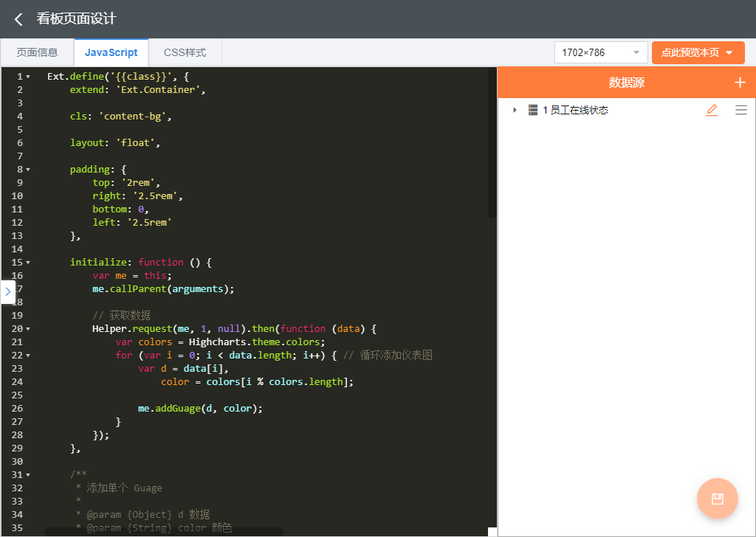756x537 pixels.
Task: Collapse the comment block at line 31
Action: [28, 475]
